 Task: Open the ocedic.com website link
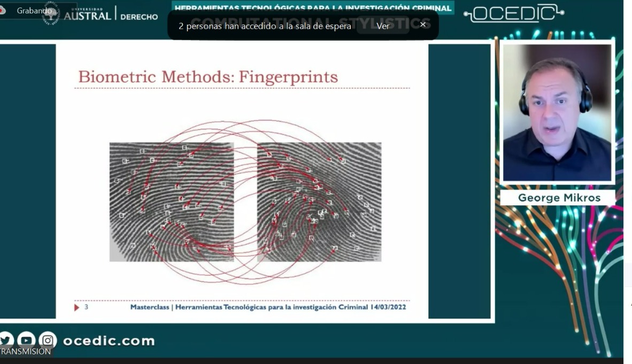click(x=109, y=340)
